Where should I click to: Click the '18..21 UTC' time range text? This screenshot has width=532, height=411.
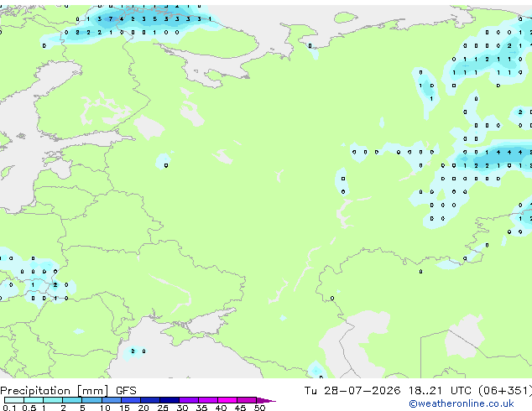[x=440, y=391]
